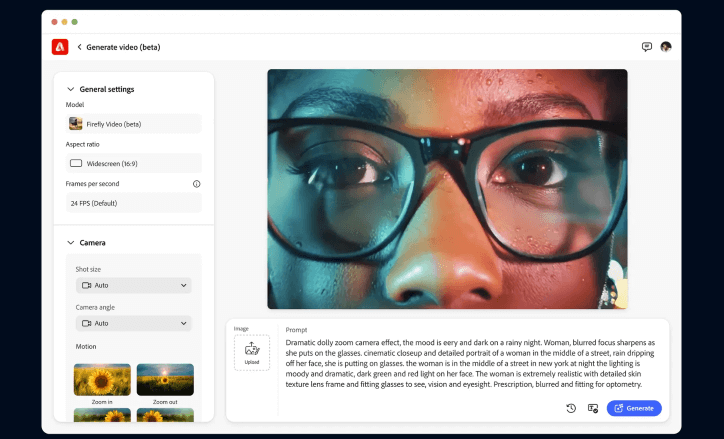Click the Motion label

tap(86, 346)
